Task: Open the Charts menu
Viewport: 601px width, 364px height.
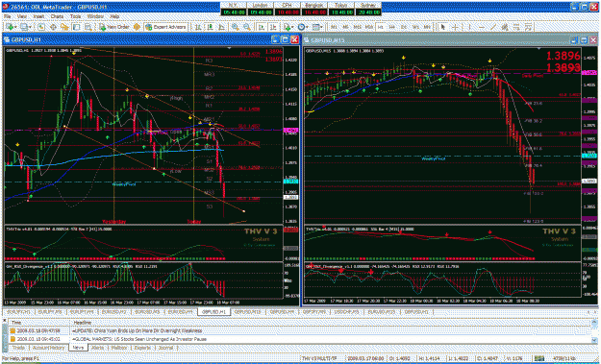Action: pyautogui.click(x=57, y=16)
